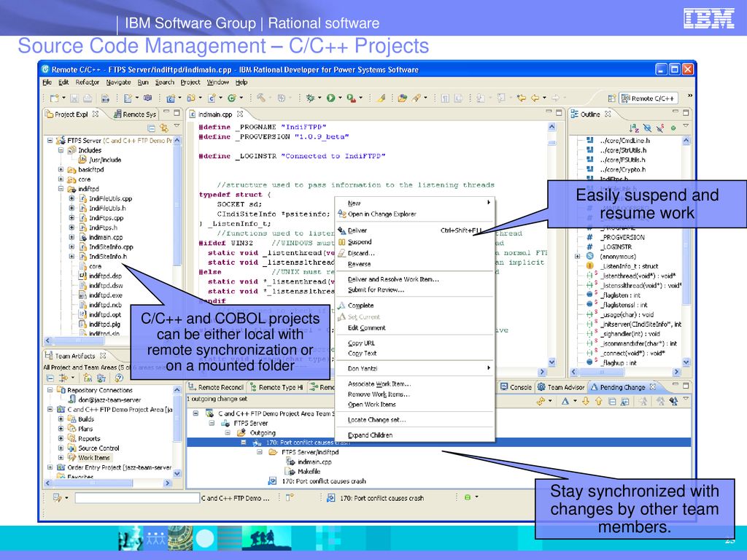Collapse the indiftpd folder in Project Explorer
This screenshot has width=747, height=560.
61,189
